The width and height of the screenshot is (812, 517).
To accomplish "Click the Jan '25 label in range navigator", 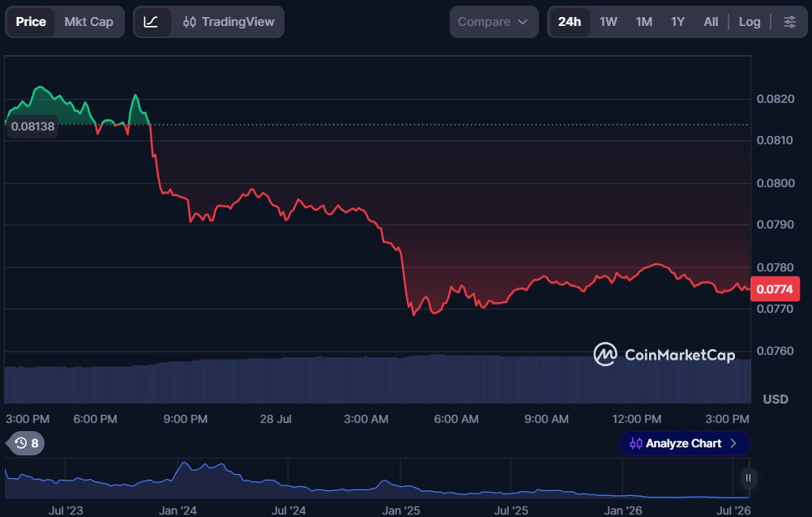I will click(x=401, y=511).
